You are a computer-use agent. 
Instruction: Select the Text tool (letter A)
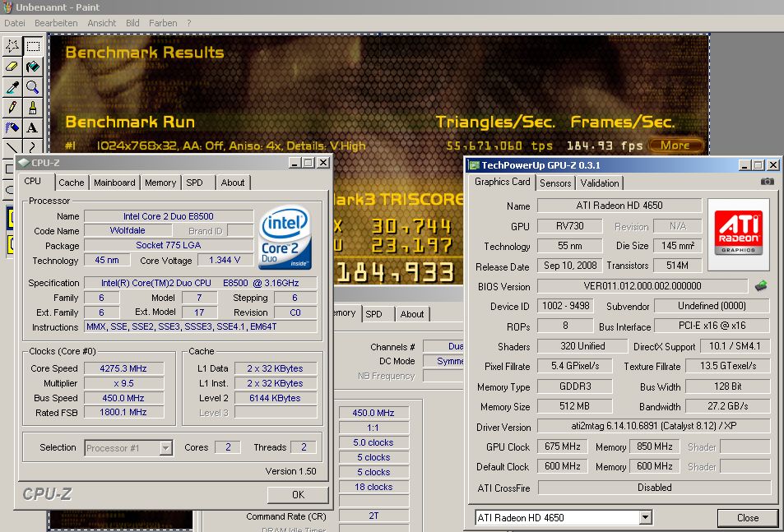(33, 128)
